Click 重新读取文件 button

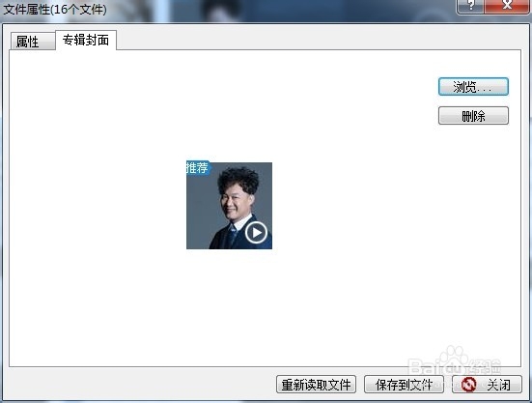click(x=316, y=385)
